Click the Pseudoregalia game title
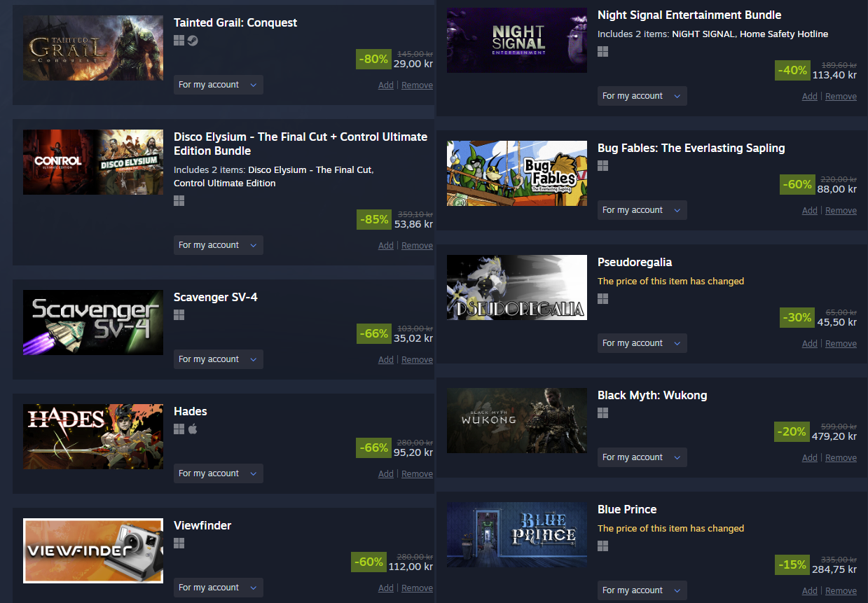Image resolution: width=868 pixels, height=603 pixels. pos(635,263)
